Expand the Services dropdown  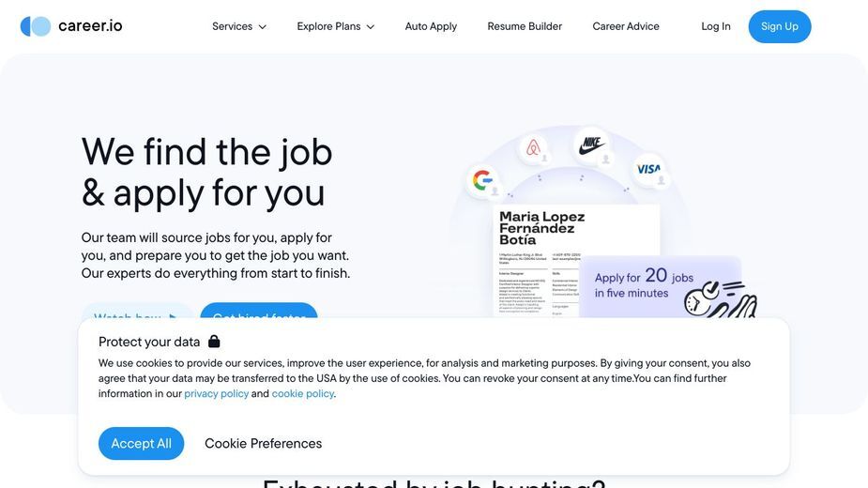pyautogui.click(x=239, y=26)
